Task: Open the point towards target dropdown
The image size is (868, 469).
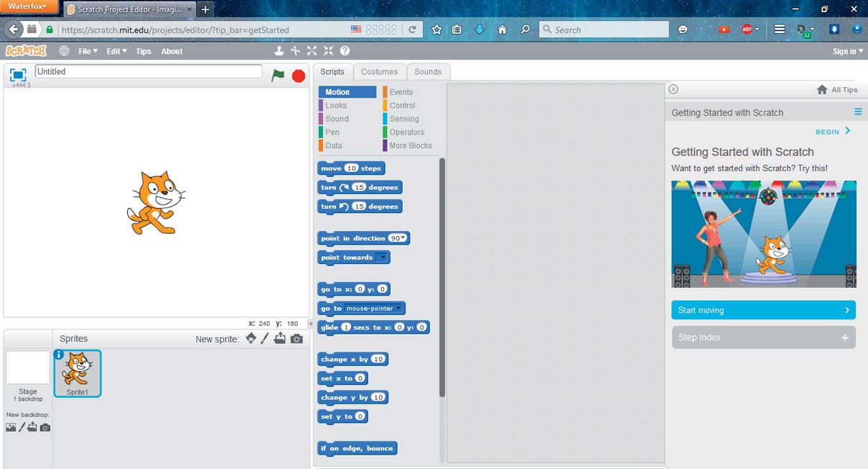Action: [382, 258]
